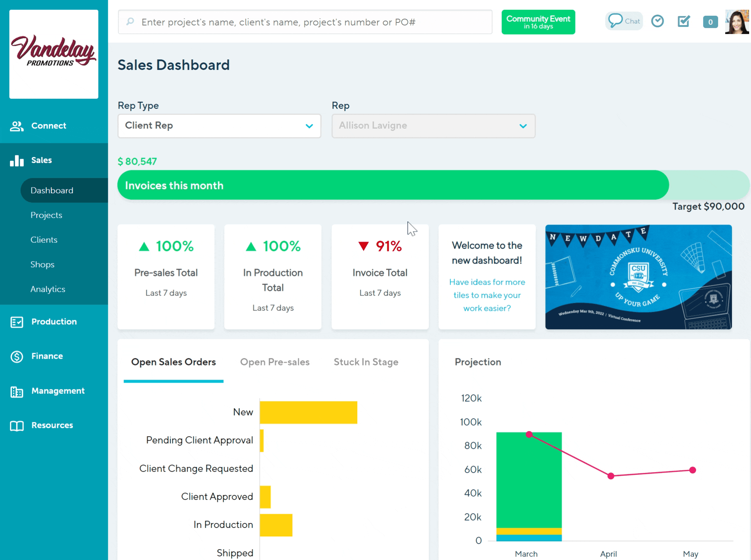This screenshot has width=751, height=560.
Task: Click the Management building icon
Action: point(17,391)
